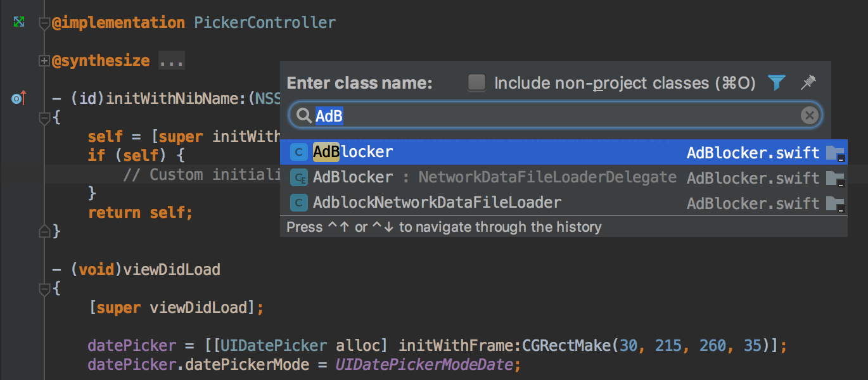Image resolution: width=868 pixels, height=380 pixels.
Task: Collapse the @implementation PickerController block
Action: click(x=44, y=23)
